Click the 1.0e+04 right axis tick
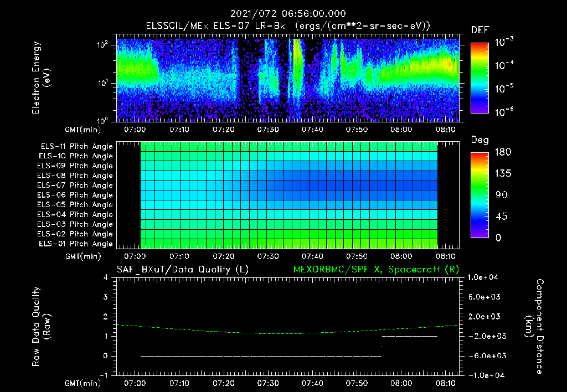The width and height of the screenshot is (567, 392). pos(483,277)
